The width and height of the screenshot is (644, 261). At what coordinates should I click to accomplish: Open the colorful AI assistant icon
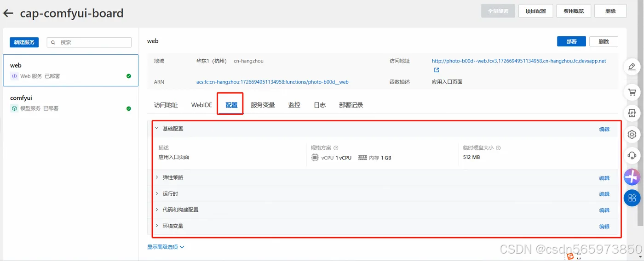pos(632,176)
